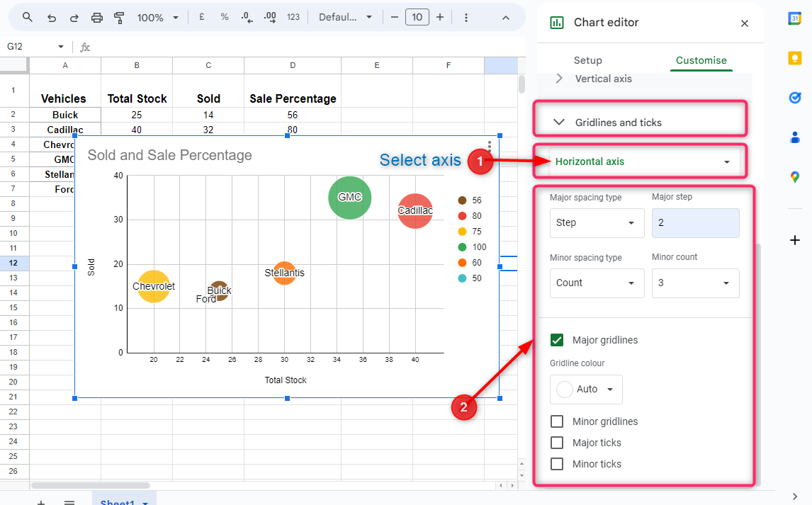This screenshot has width=812, height=505.
Task: Open Google Keep from side panel
Action: coord(795,58)
